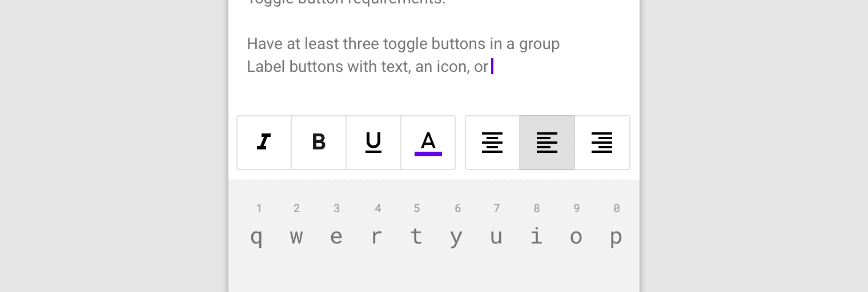Tap the i key on keyboard
Screen dimensions: 868x292
(536, 236)
